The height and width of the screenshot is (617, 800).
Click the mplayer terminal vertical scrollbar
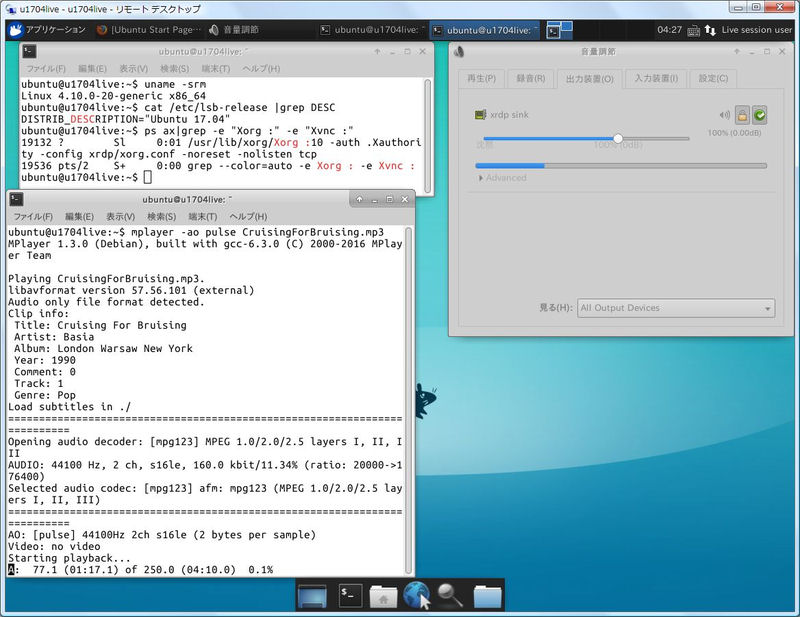[x=408, y=400]
